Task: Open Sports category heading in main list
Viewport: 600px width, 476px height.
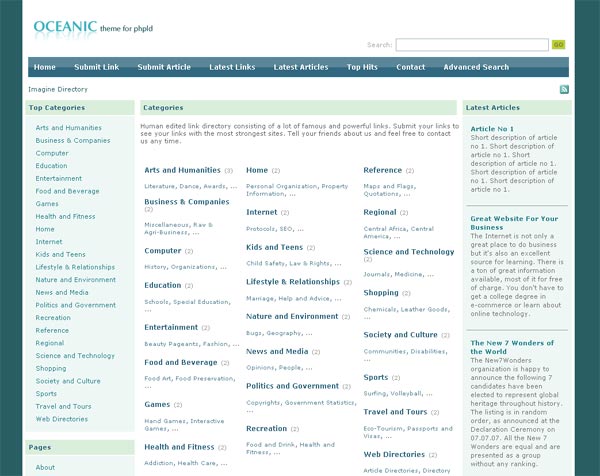Action: (x=376, y=377)
